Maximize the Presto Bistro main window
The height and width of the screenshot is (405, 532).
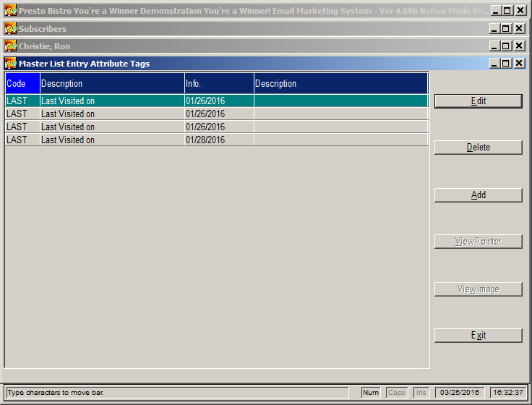(x=507, y=11)
